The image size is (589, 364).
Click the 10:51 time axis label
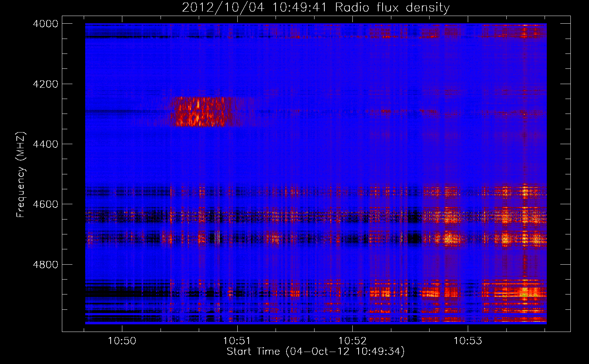tap(237, 341)
